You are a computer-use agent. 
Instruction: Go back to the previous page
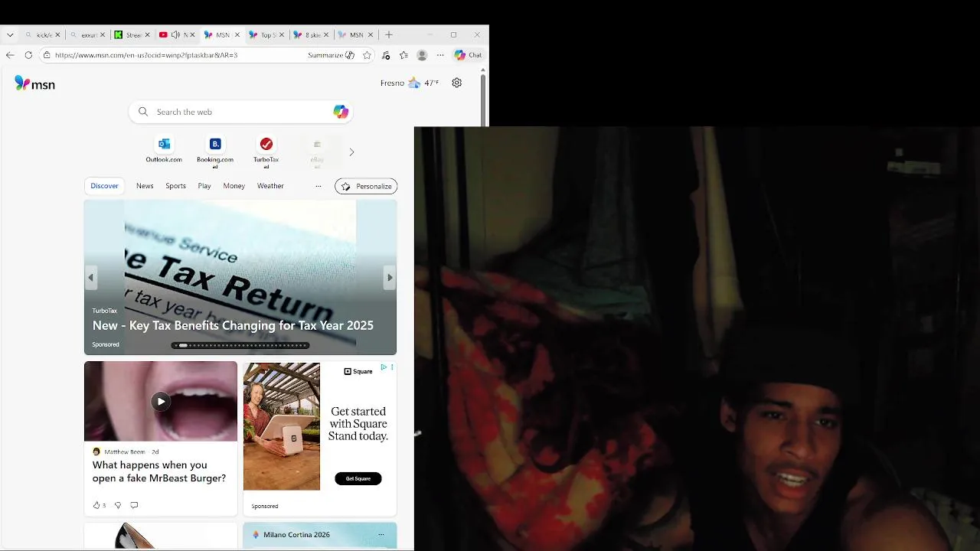[10, 55]
